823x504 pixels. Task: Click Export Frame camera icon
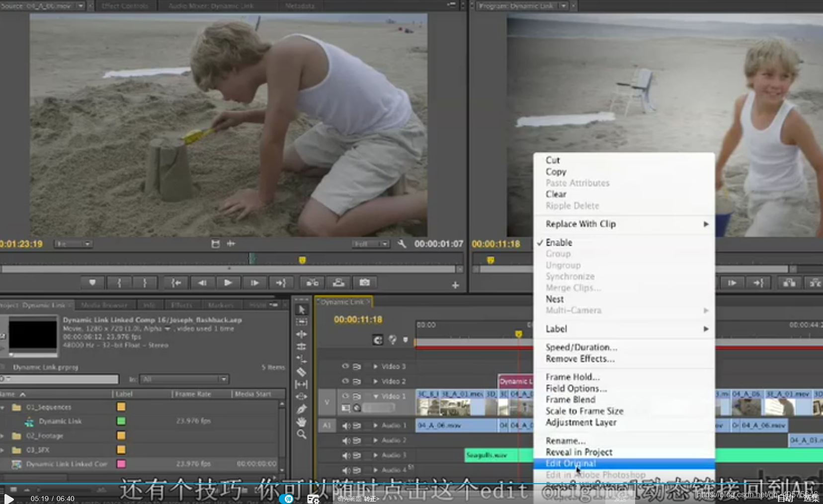[364, 283]
